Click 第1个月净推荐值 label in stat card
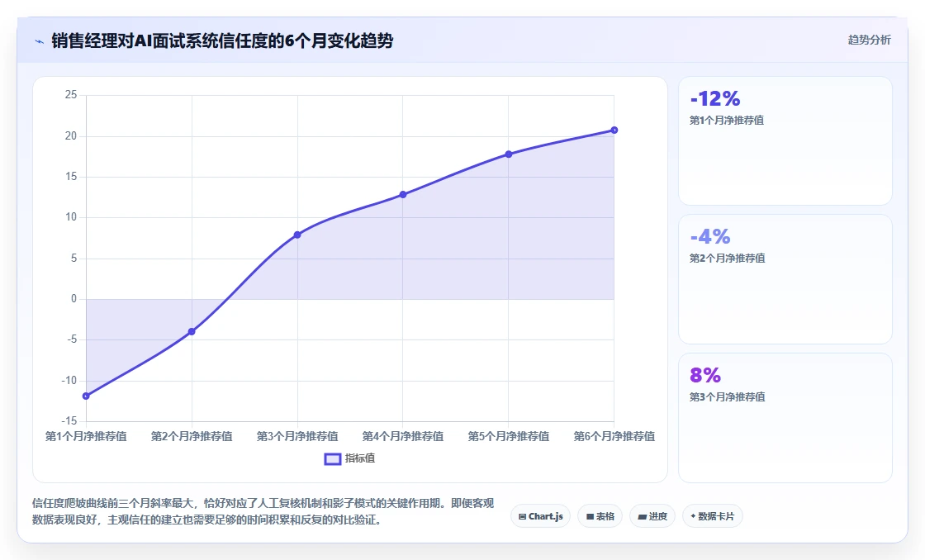The width and height of the screenshot is (925, 560). 727,121
